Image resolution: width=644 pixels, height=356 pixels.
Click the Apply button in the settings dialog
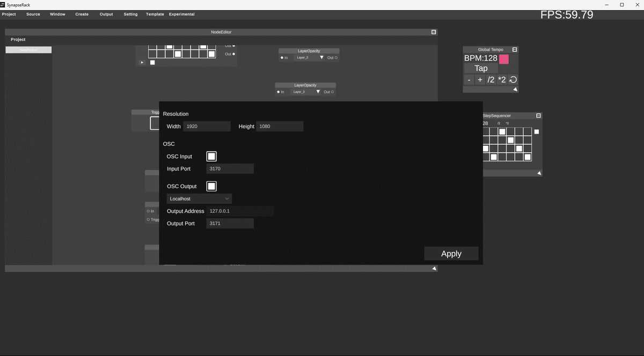451,253
